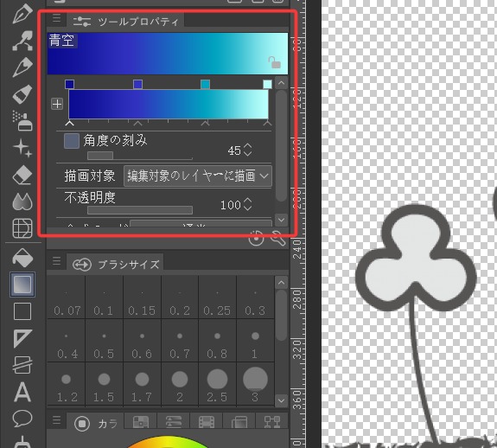Viewport: 497px width, 448px height.
Task: Select the Text tool
Action: coord(22,392)
